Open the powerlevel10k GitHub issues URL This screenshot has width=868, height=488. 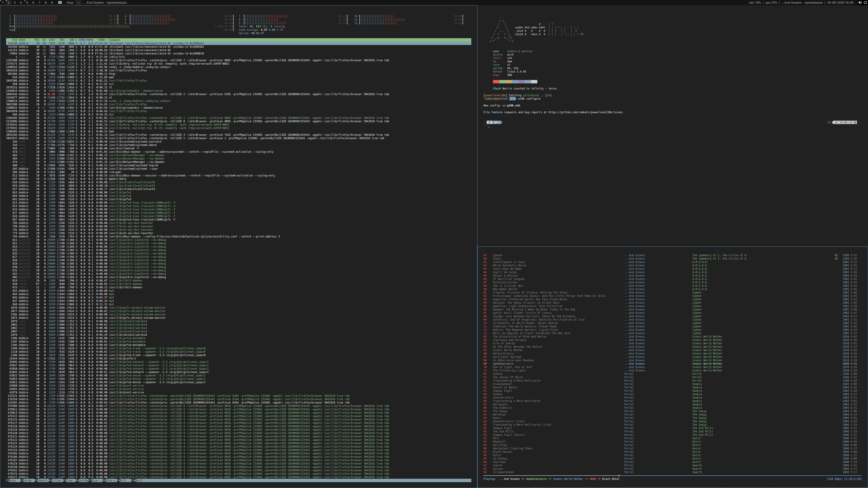point(585,112)
